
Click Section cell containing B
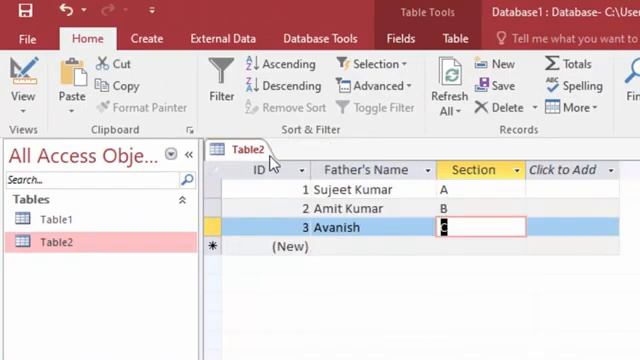click(481, 209)
